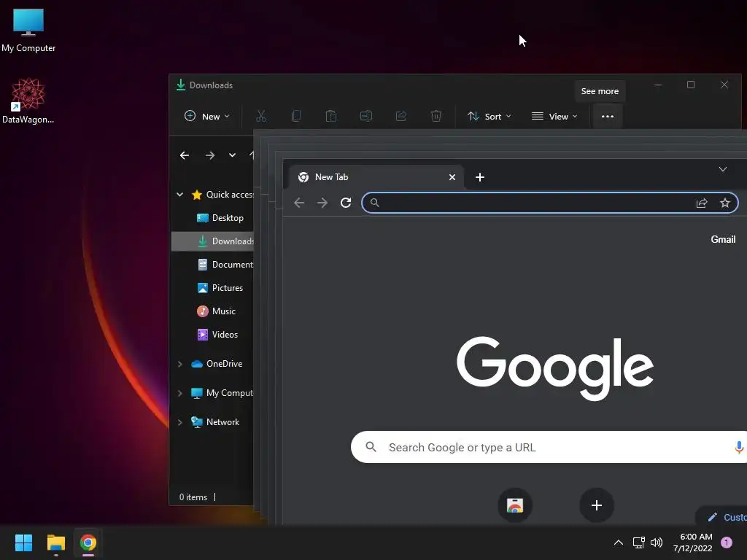
Task: Show hidden icons in system tray
Action: tap(619, 542)
